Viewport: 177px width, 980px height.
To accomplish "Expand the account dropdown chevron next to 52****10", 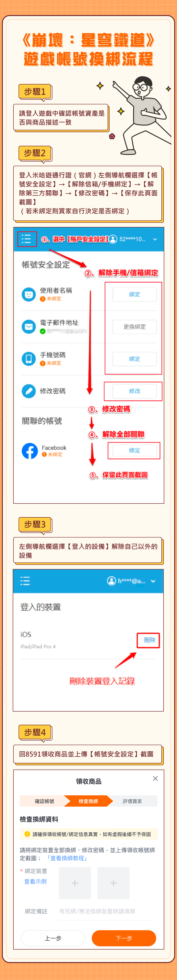I will click(x=155, y=239).
